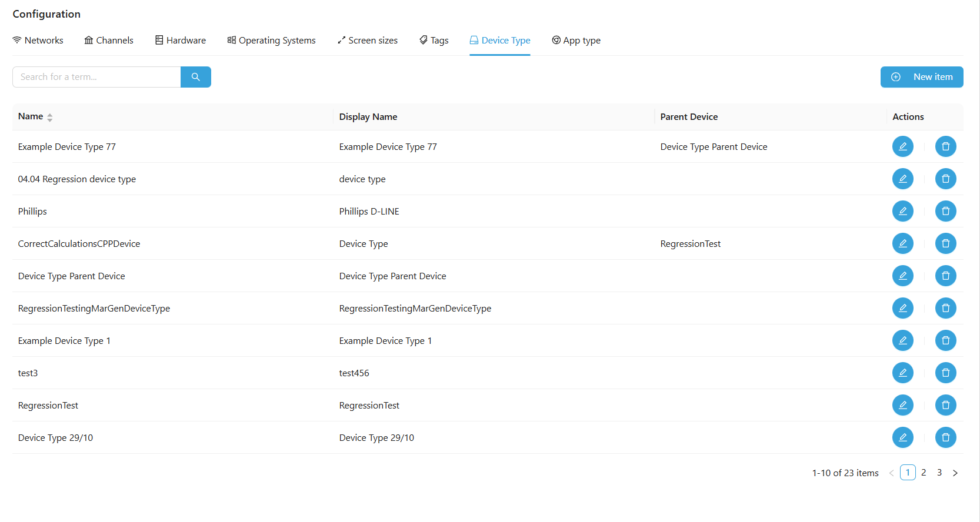Edit the 04.04 Regression device type
This screenshot has width=980, height=522.
(902, 179)
